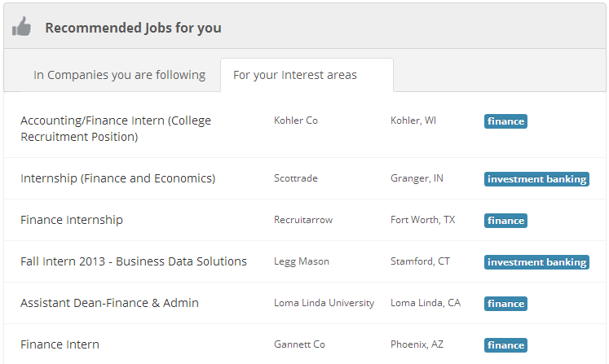Open Assistant Dean-Finance & Admin listing
The height and width of the screenshot is (364, 609).
coord(109,303)
